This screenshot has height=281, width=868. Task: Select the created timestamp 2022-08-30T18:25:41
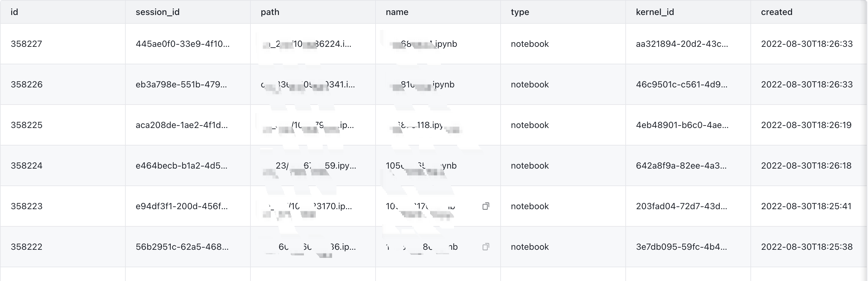(806, 206)
